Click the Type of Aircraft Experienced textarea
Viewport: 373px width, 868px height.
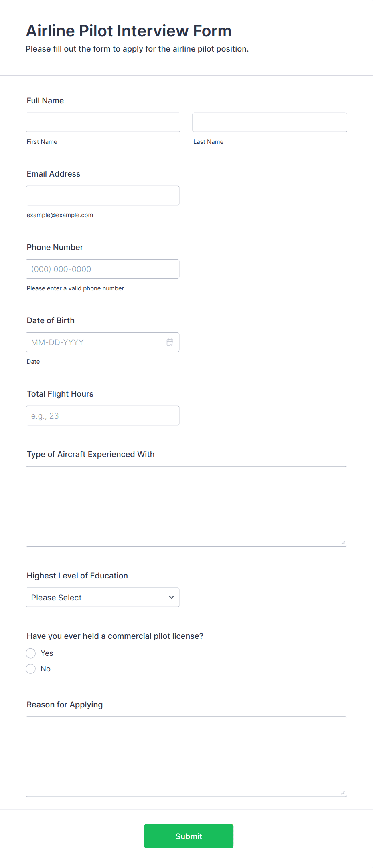point(186,506)
